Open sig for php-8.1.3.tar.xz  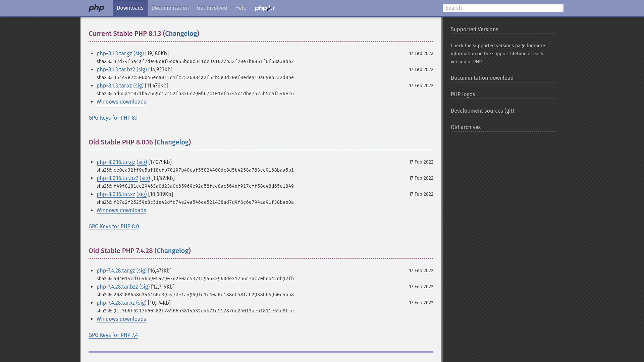click(138, 86)
